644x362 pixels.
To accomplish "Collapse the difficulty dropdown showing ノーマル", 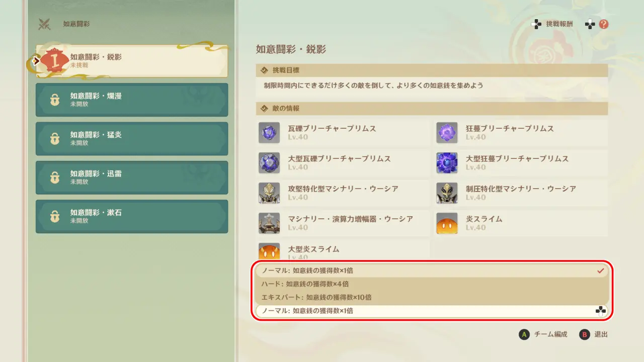I will point(432,311).
